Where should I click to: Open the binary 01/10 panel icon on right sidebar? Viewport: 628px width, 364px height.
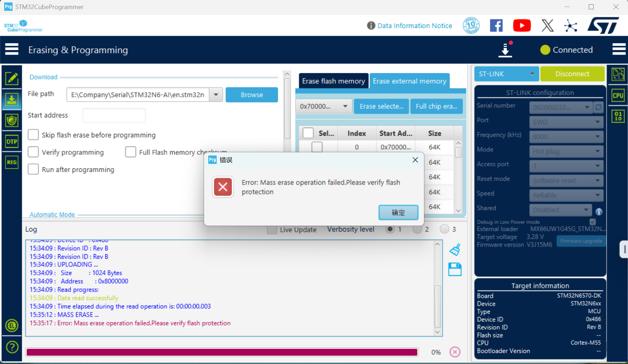pos(618,116)
